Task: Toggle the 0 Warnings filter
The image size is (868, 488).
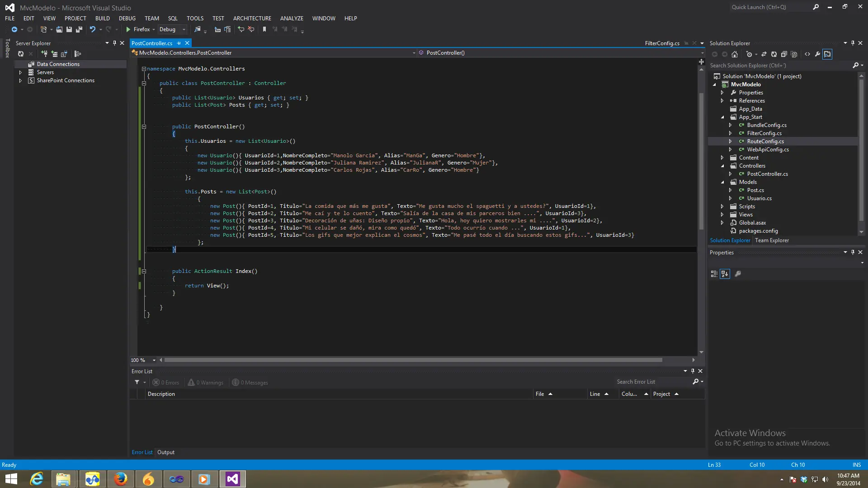Action: tap(206, 383)
